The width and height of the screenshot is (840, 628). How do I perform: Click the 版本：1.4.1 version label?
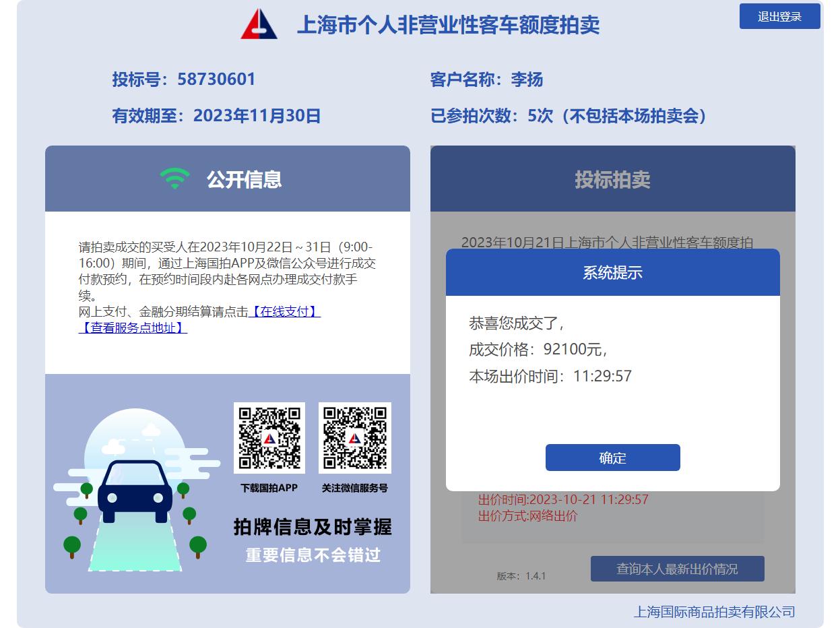[x=521, y=576]
